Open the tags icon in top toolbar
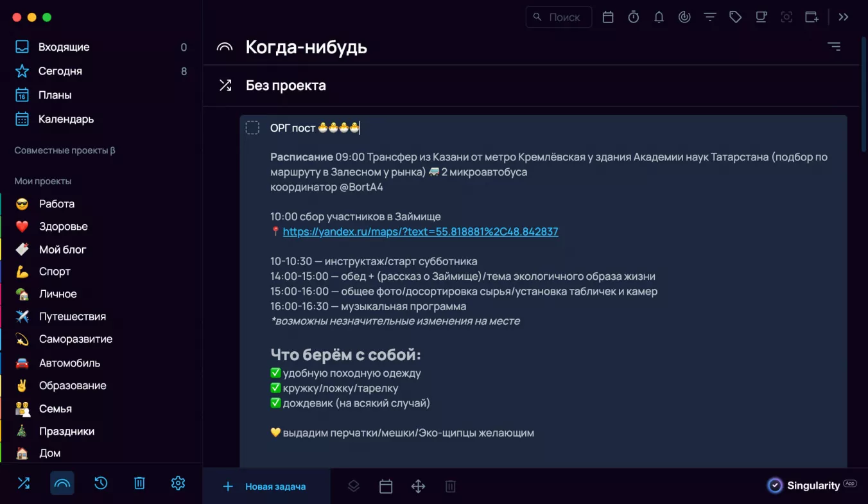 click(735, 17)
